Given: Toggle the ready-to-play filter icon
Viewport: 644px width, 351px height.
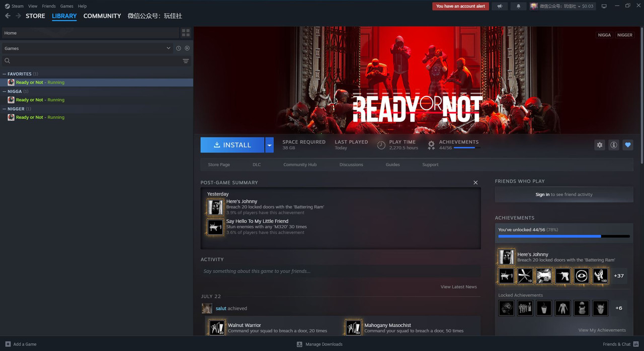Looking at the screenshot, I should click(187, 48).
